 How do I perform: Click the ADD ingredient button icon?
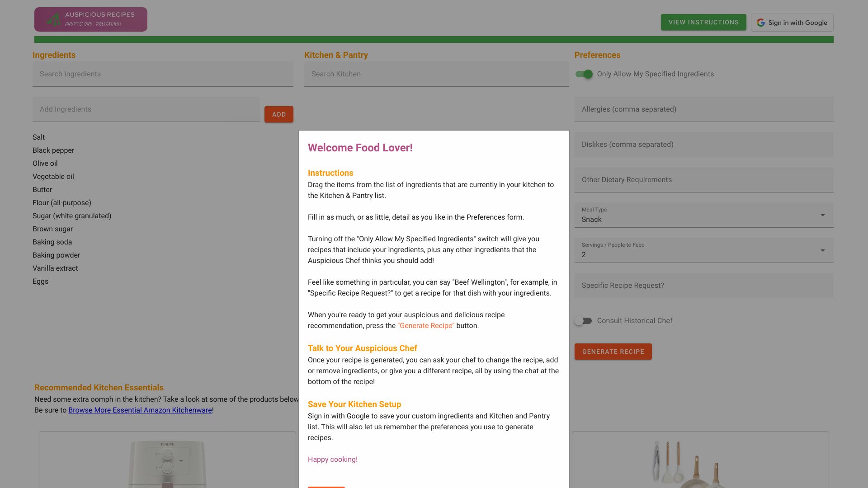pyautogui.click(x=279, y=114)
